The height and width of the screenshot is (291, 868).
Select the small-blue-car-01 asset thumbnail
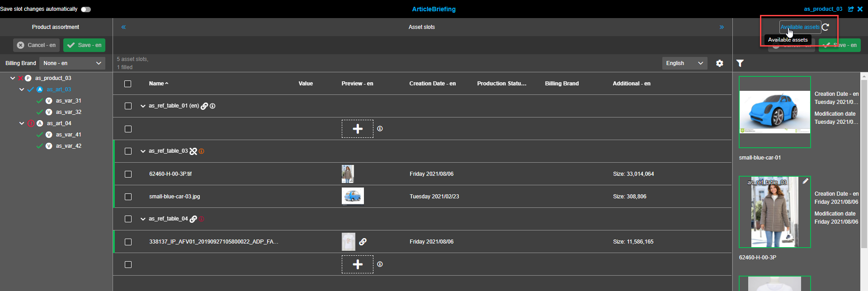click(x=774, y=112)
